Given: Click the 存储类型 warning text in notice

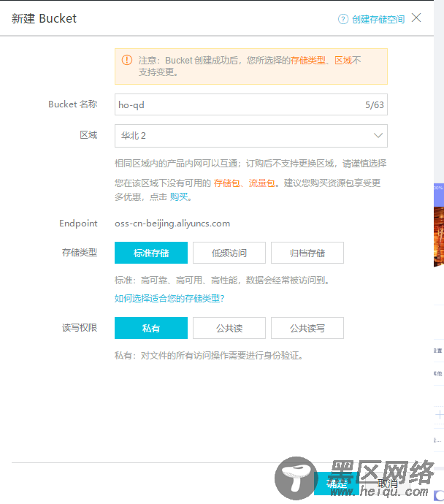Looking at the screenshot, I should 307,60.
